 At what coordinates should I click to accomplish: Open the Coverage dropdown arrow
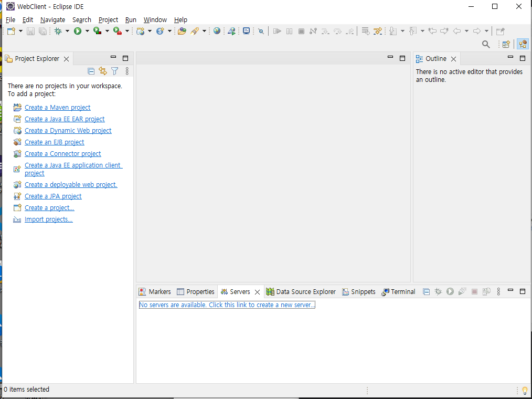point(107,31)
